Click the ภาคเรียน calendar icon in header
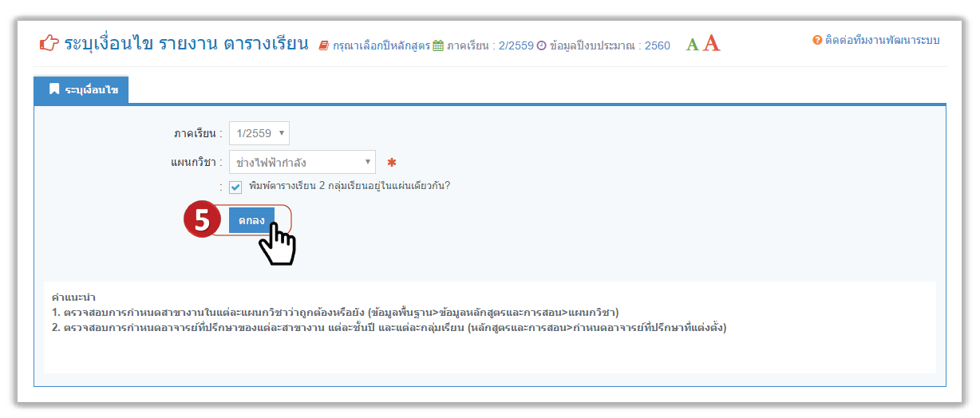980x418 pixels. click(x=438, y=46)
